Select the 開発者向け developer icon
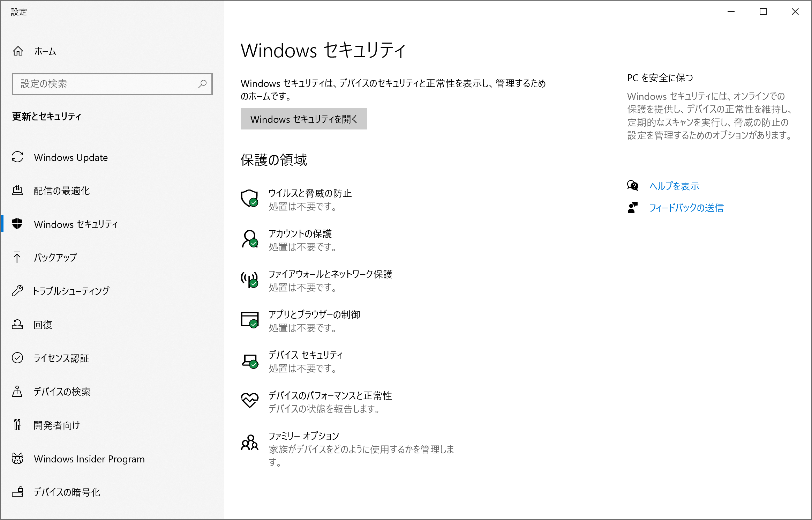Screen dimensions: 812x520 point(18,425)
